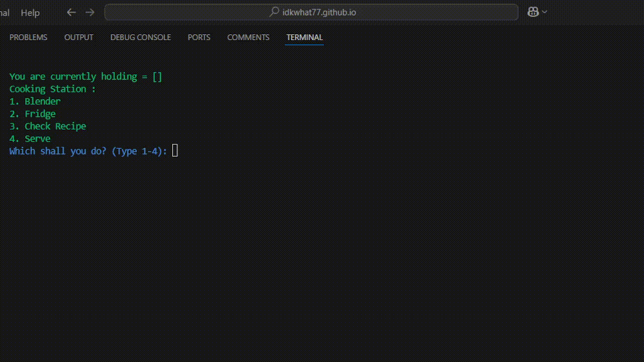Open the Help menu
The height and width of the screenshot is (362, 644).
[30, 13]
